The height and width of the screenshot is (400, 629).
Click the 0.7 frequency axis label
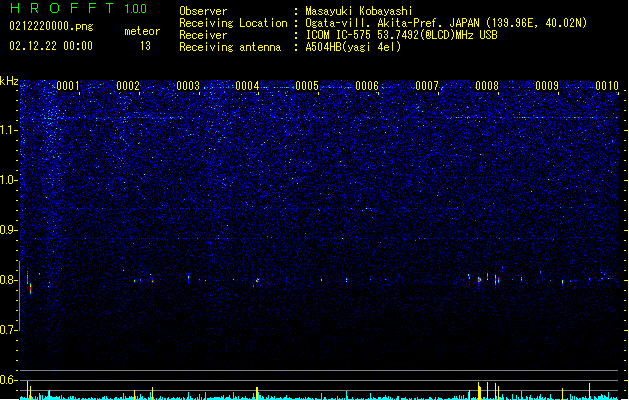(8, 330)
